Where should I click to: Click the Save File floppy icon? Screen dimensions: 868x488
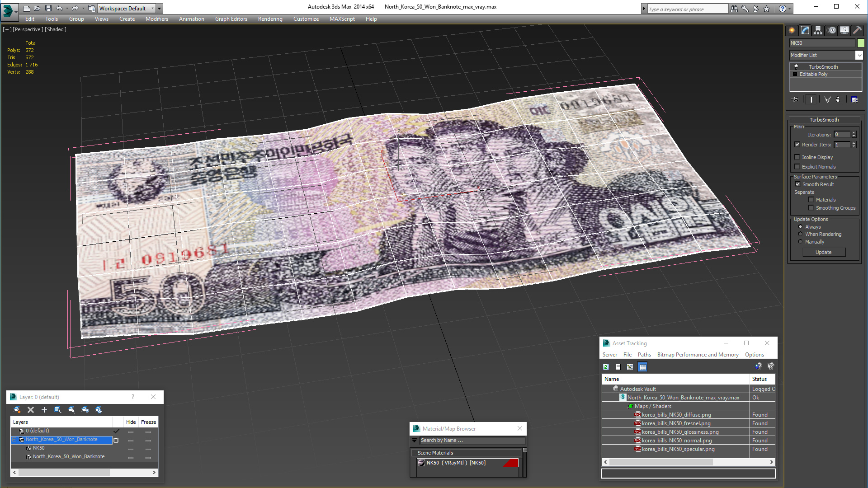pos(48,8)
